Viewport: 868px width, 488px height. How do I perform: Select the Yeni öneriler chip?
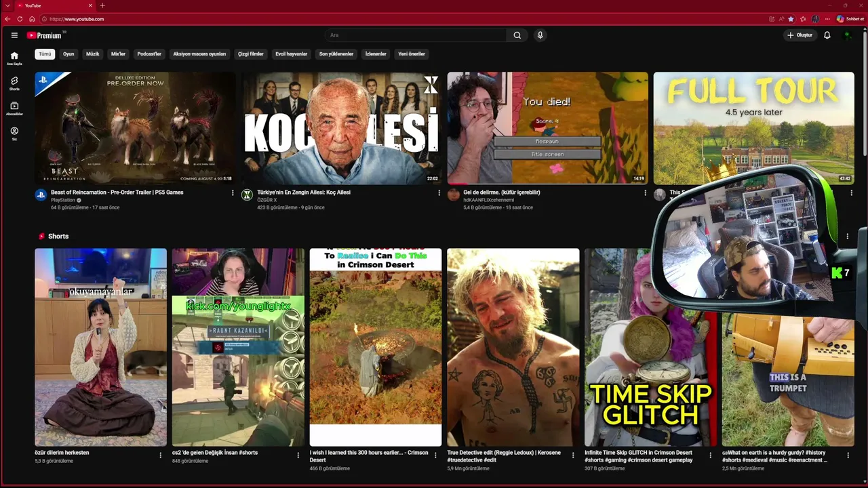coord(412,54)
